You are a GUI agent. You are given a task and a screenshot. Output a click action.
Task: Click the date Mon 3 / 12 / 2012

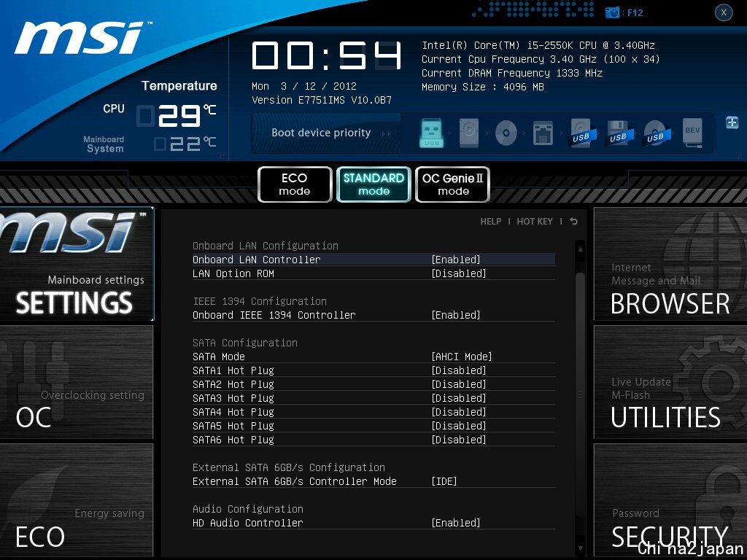coord(304,86)
